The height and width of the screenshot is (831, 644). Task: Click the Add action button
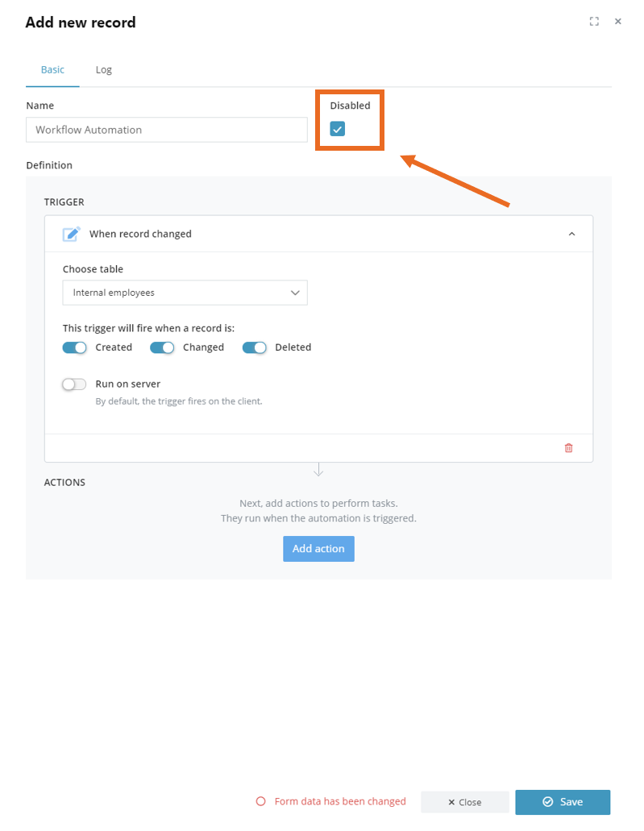[x=318, y=549]
